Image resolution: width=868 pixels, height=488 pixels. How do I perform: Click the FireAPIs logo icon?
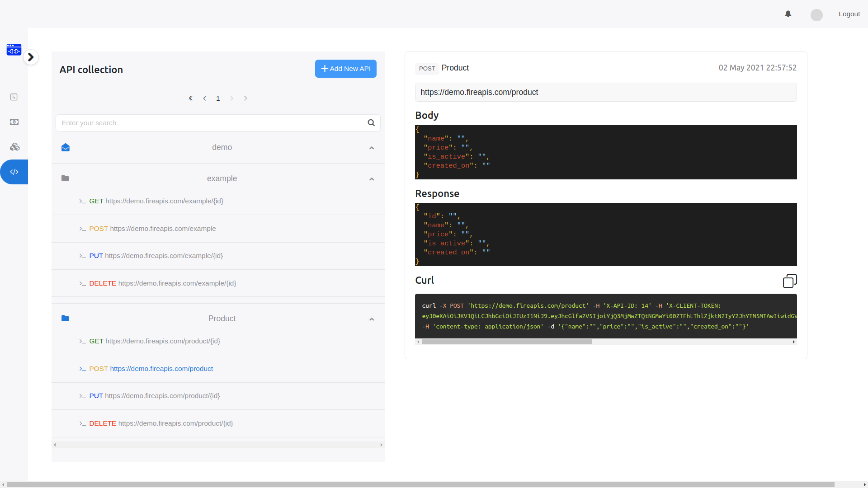pos(14,50)
